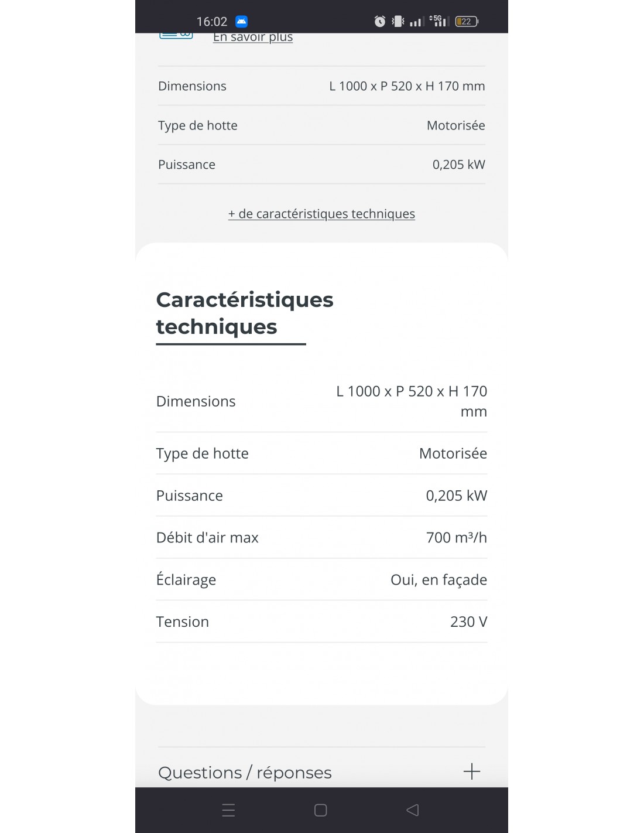Tap the battery level indicator
Image resolution: width=644 pixels, height=833 pixels.
[467, 22]
